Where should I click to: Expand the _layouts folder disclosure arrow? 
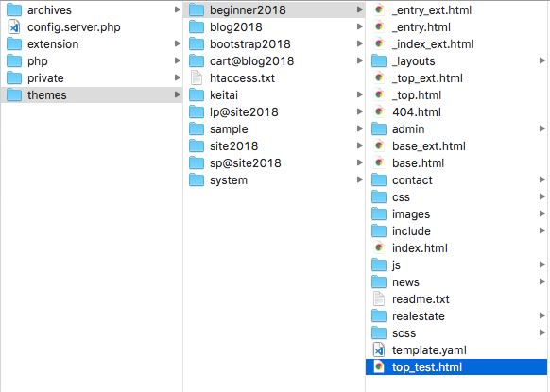[x=542, y=60]
